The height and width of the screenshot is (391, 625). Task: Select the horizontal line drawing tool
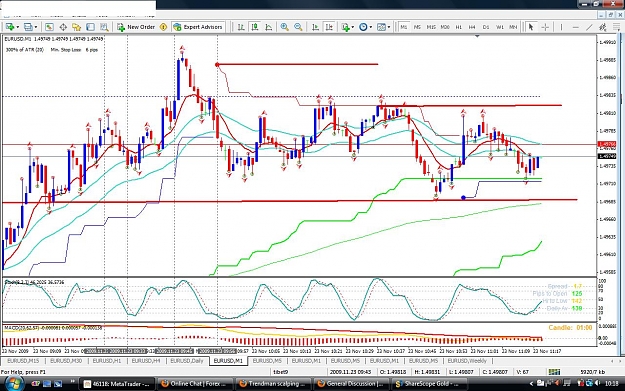tap(575, 27)
